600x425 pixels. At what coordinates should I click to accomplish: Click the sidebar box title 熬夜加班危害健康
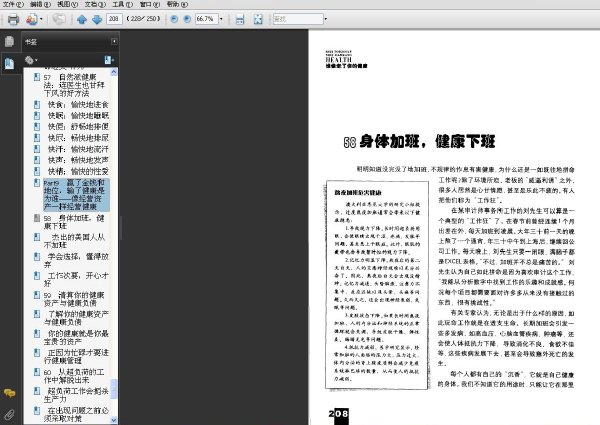tap(358, 192)
